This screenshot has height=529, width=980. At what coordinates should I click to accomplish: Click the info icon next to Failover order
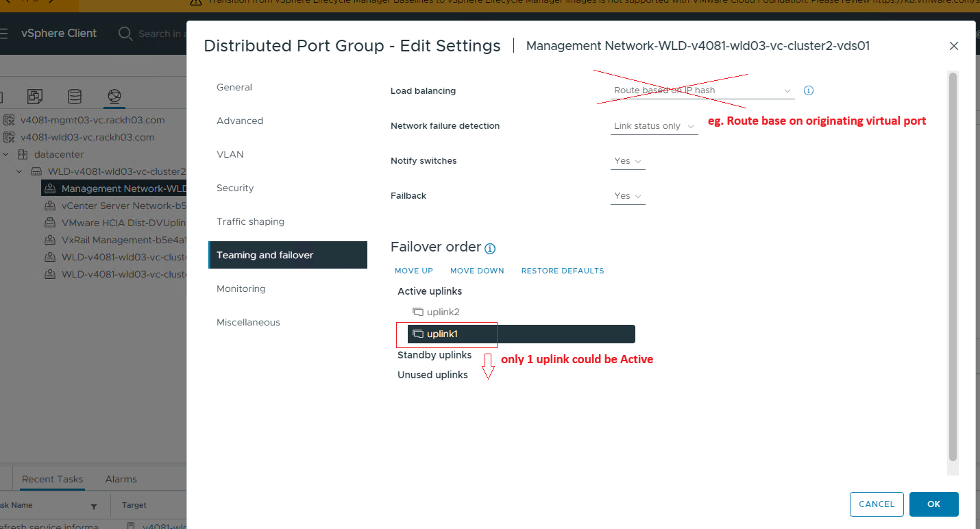[489, 248]
